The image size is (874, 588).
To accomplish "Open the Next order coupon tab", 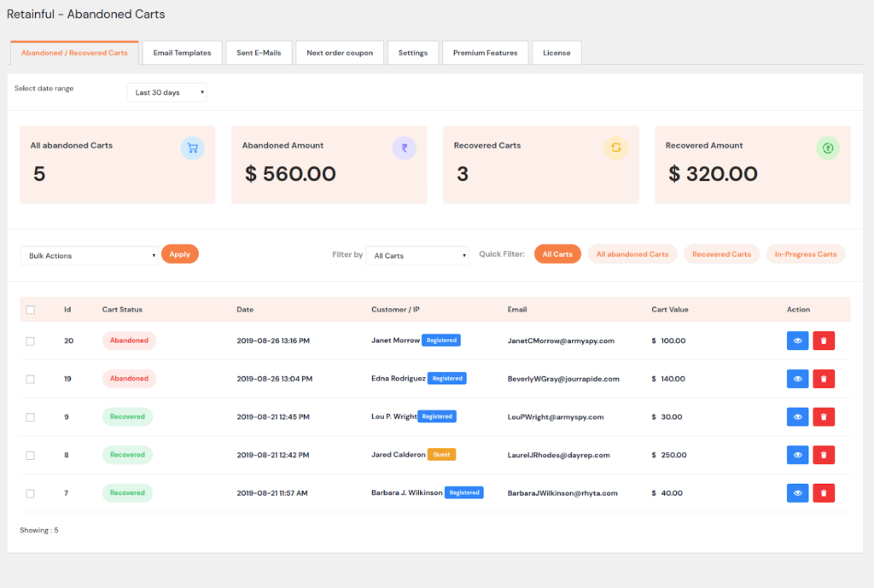I will click(x=340, y=53).
